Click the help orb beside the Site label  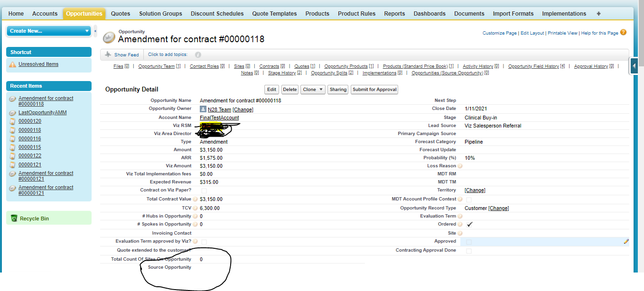[460, 233]
